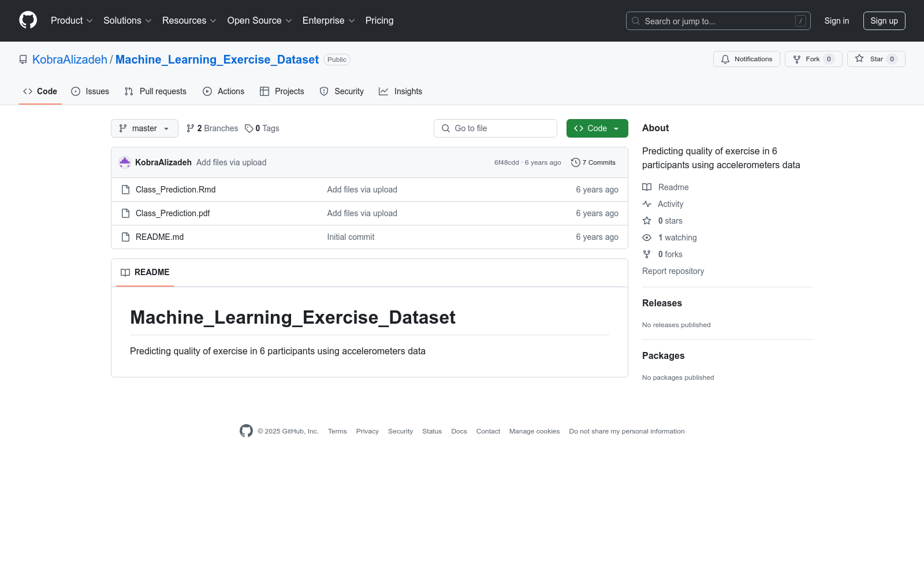Open commit hash 6f48cdd
This screenshot has height=578, width=924.
click(x=506, y=162)
